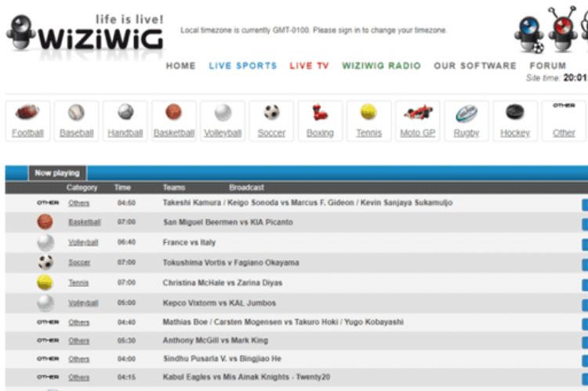Open the Moto GP text link

click(x=418, y=132)
